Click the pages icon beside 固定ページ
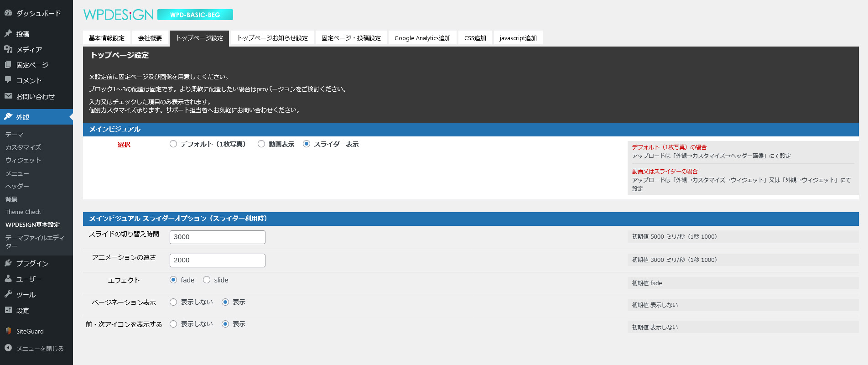 pos(8,64)
